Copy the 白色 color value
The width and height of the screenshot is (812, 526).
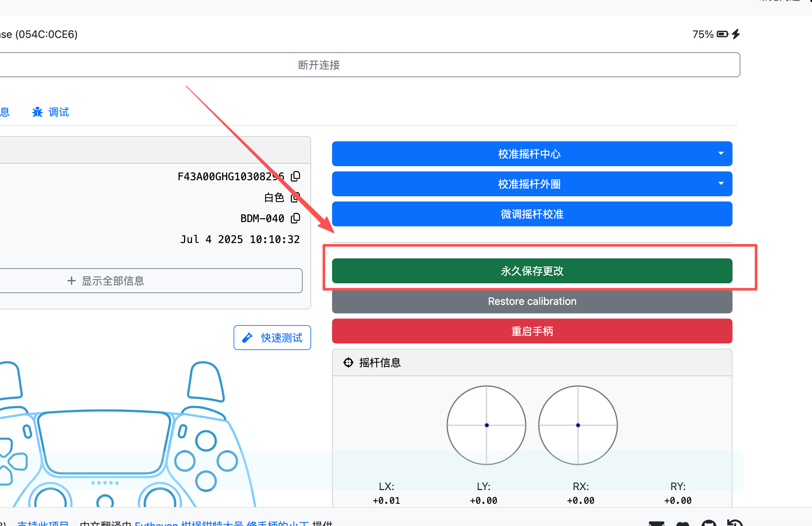295,197
